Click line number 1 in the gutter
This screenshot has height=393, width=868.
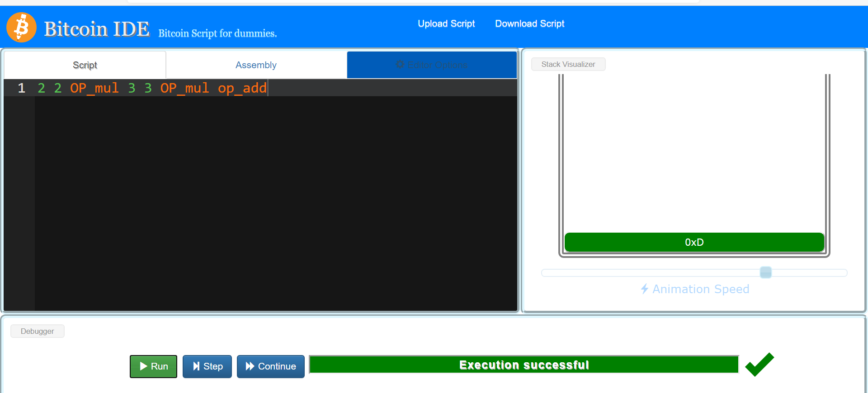click(x=21, y=88)
